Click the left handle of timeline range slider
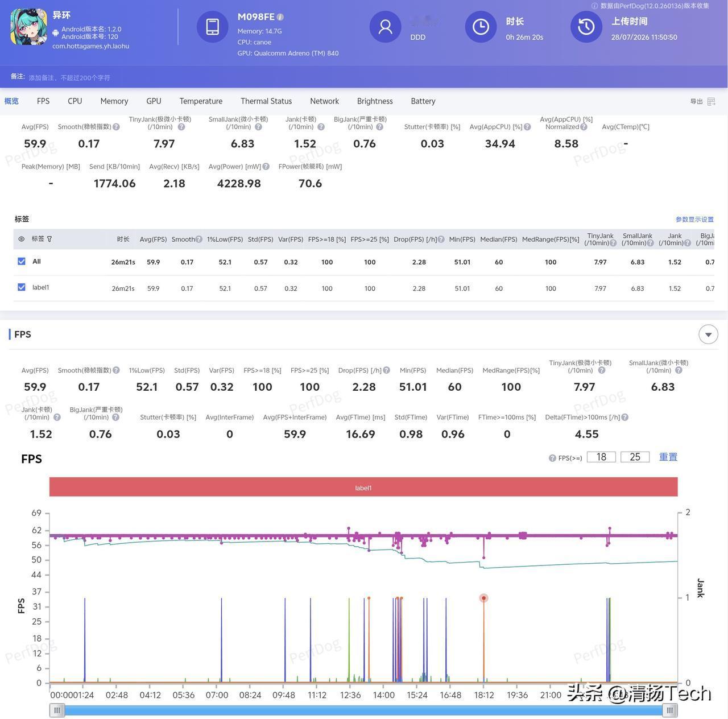Image resolution: width=728 pixels, height=719 pixels. [57, 710]
